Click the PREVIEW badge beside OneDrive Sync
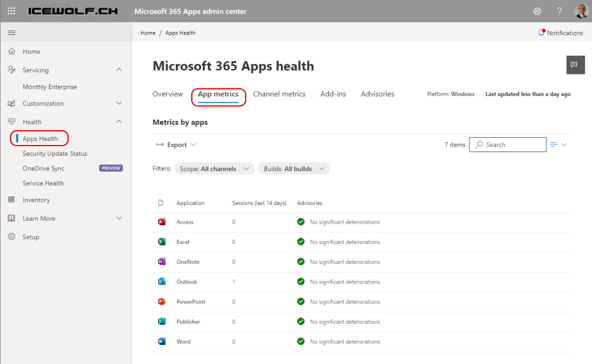 [111, 168]
